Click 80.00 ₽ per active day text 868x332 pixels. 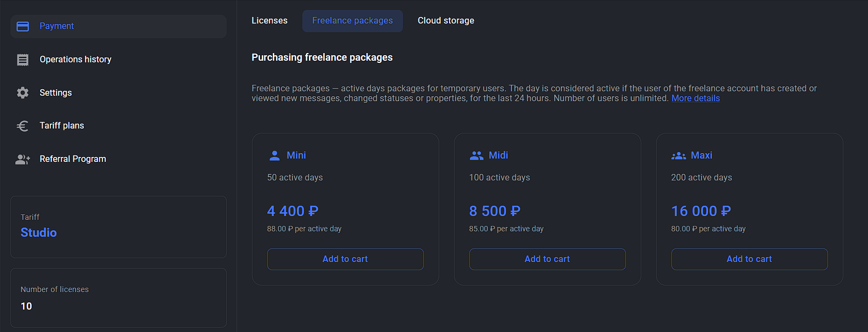click(x=708, y=229)
